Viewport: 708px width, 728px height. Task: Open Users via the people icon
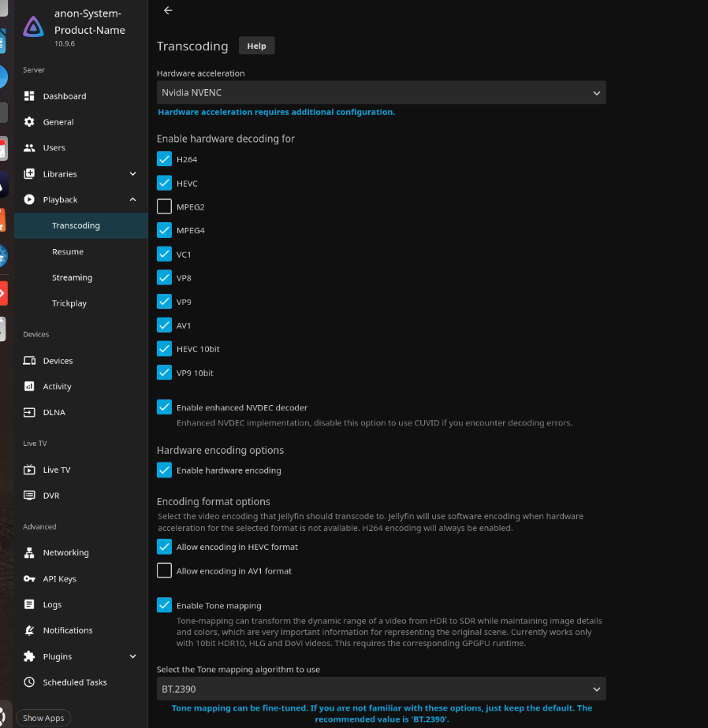(29, 148)
